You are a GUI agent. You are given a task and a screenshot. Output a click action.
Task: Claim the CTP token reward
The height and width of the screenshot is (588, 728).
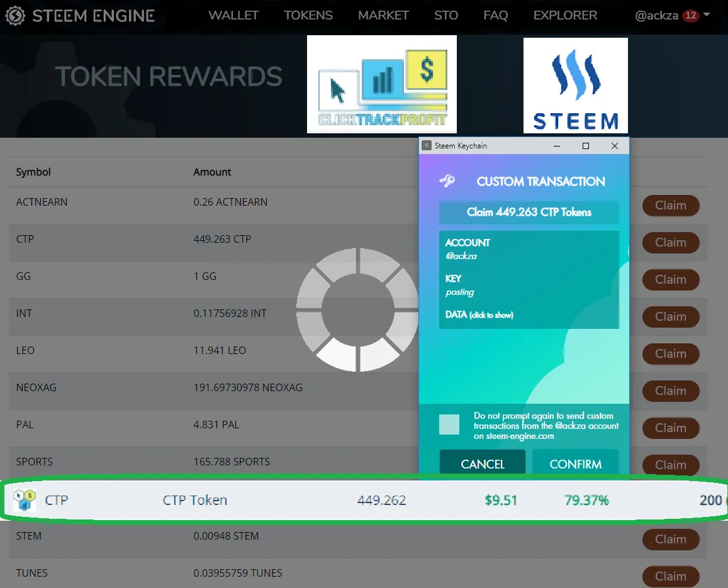click(x=671, y=243)
